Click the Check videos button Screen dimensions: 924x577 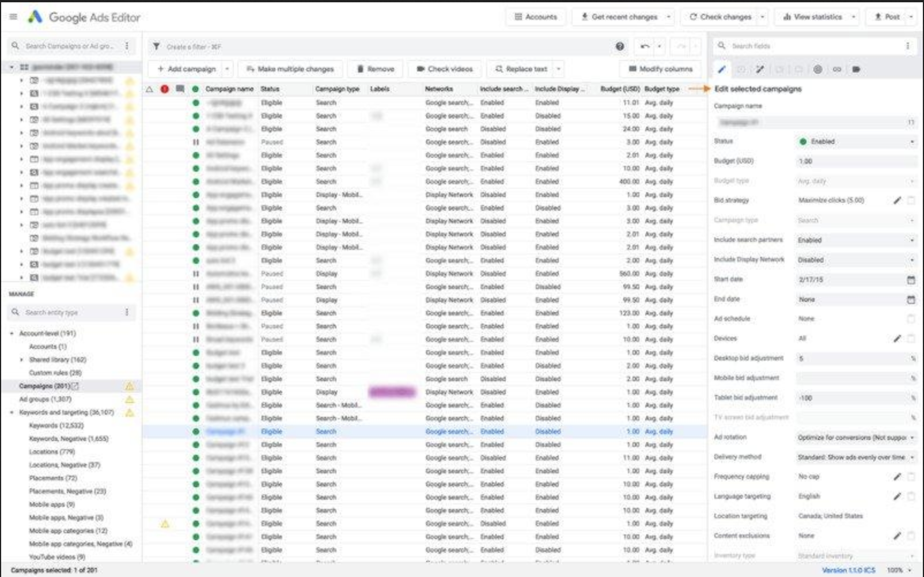(x=445, y=69)
